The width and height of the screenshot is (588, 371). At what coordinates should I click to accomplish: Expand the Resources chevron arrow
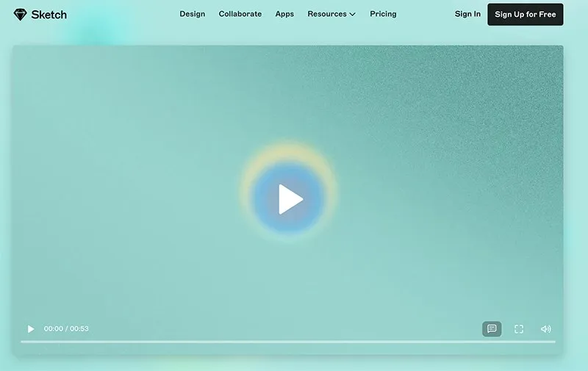(x=352, y=15)
